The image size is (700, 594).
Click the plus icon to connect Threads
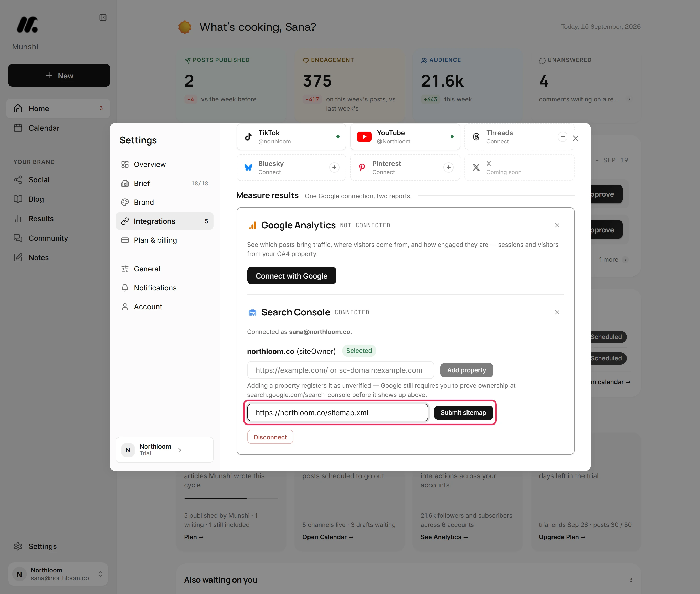[563, 137]
